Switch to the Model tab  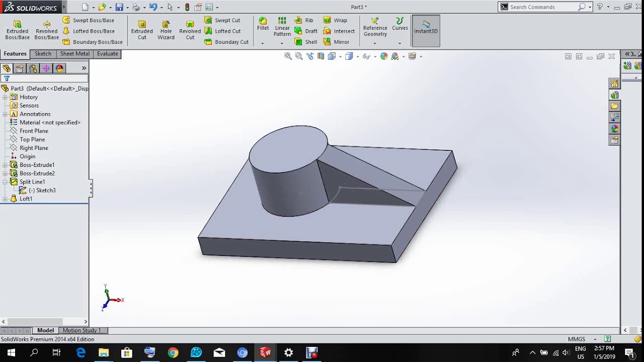(x=45, y=330)
